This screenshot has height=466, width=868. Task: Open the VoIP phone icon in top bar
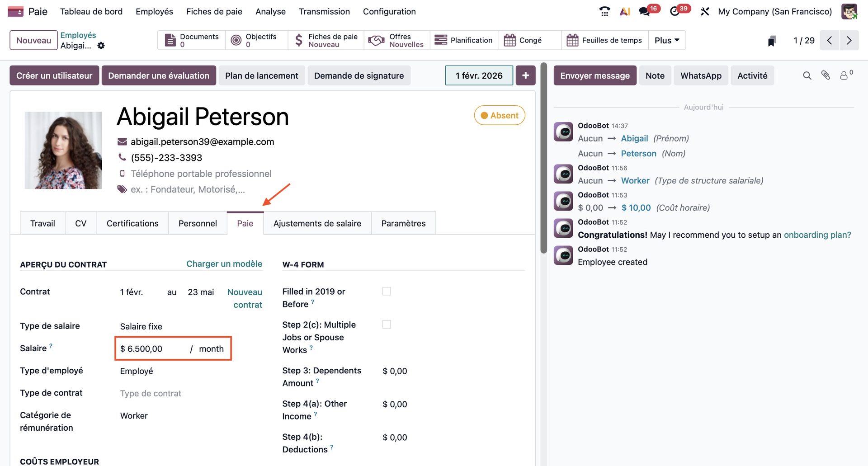[x=604, y=11]
